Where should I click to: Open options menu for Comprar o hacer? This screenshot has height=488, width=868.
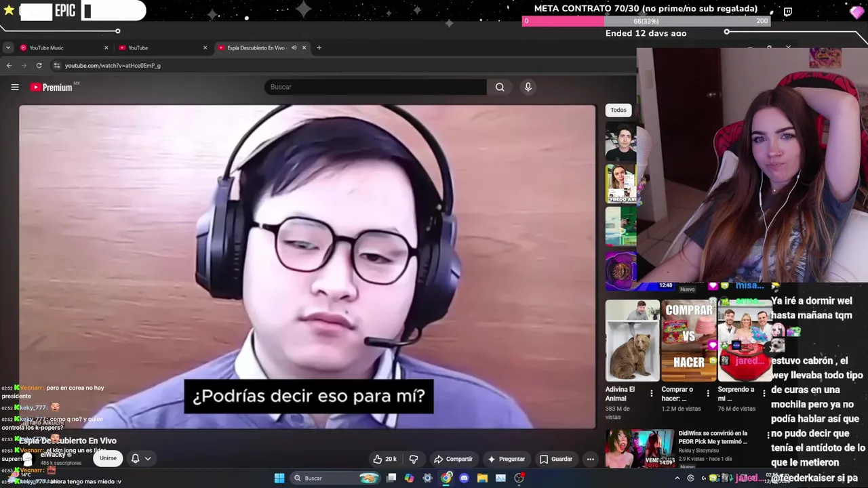point(708,393)
